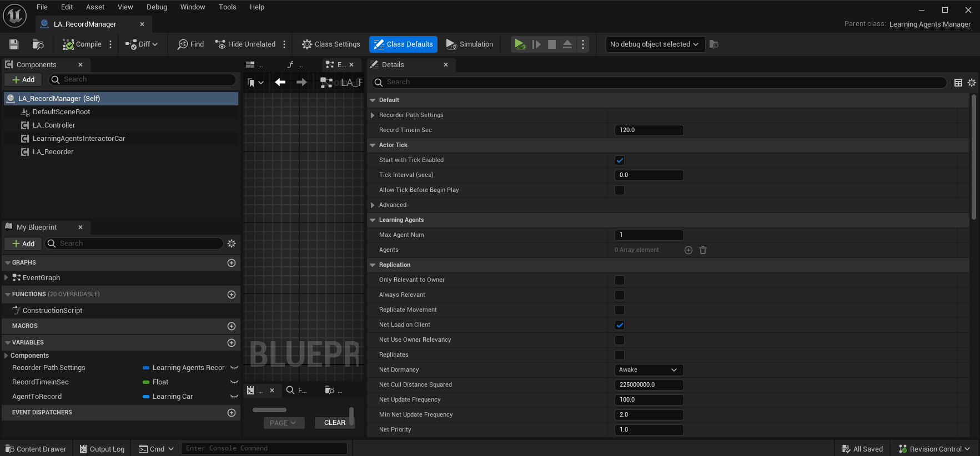
Task: Add a new component
Action: coord(23,80)
